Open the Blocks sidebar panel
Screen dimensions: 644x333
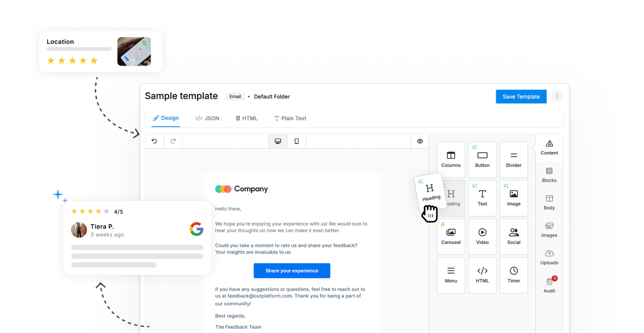[549, 175]
